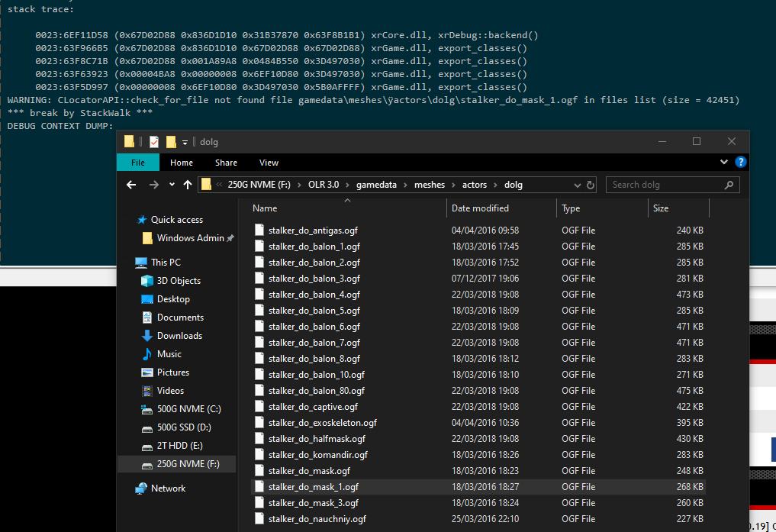Screen dimensions: 776x532
Task: Open the Explorer Help icon
Action: tap(740, 162)
